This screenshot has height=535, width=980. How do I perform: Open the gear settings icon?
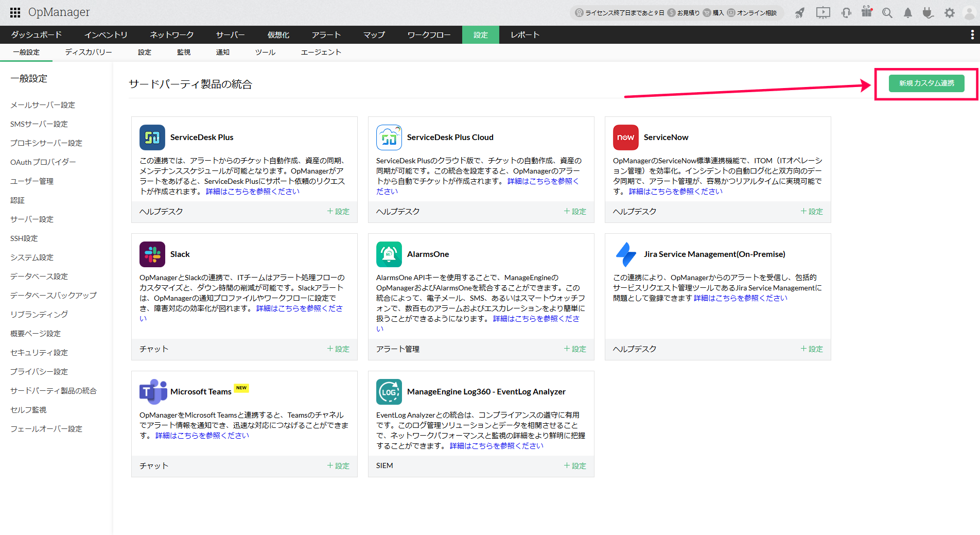click(950, 13)
